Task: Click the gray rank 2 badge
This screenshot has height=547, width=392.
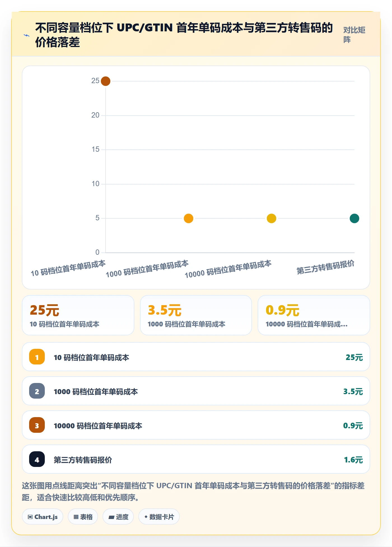Action: point(37,391)
